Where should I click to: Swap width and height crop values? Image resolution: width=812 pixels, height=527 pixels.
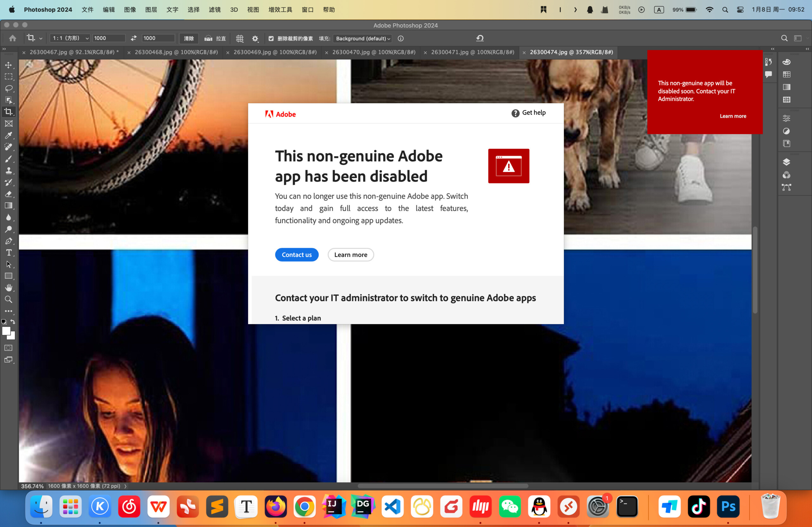pyautogui.click(x=134, y=38)
